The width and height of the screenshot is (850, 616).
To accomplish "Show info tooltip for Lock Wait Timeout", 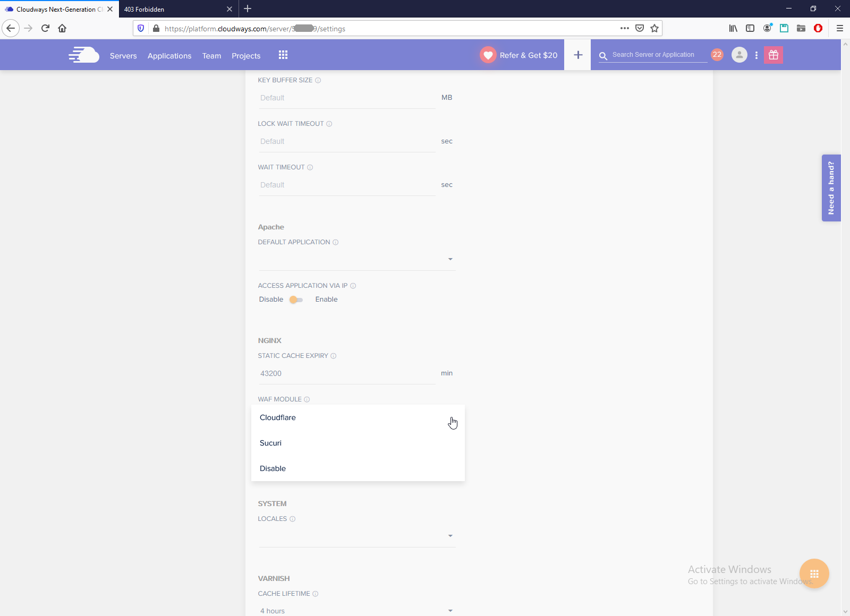I will point(329,124).
